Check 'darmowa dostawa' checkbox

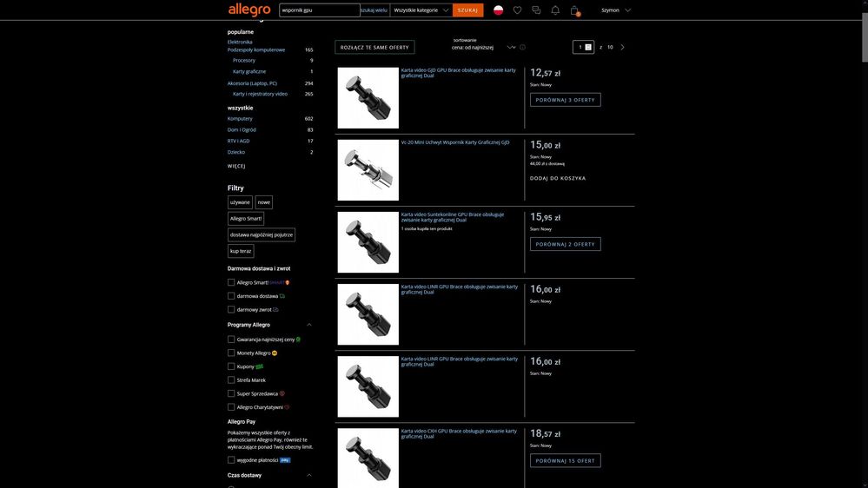(x=231, y=296)
